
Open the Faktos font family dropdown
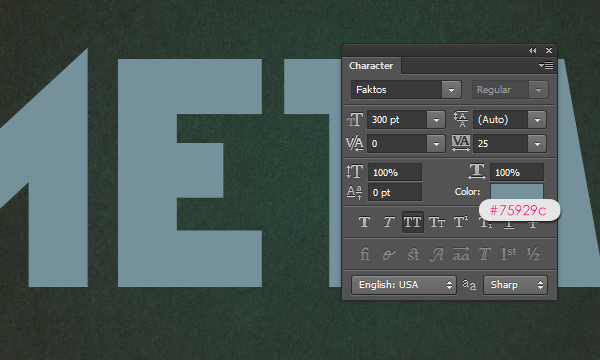coord(451,90)
